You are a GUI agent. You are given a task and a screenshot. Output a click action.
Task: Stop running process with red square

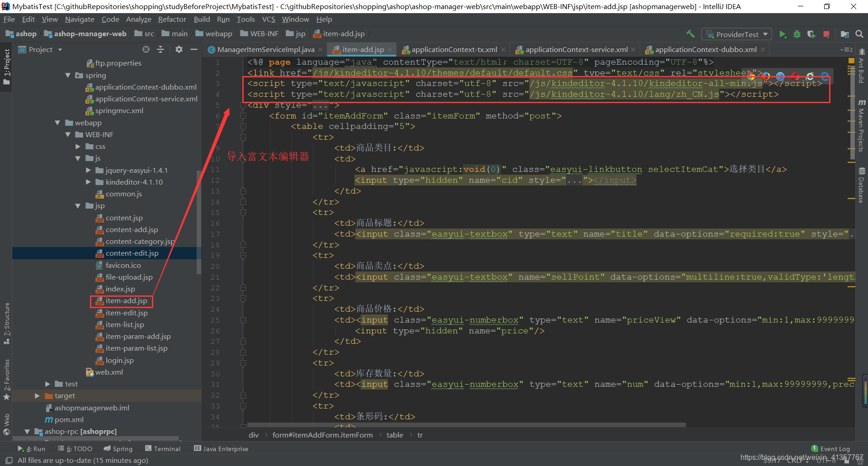[x=826, y=34]
